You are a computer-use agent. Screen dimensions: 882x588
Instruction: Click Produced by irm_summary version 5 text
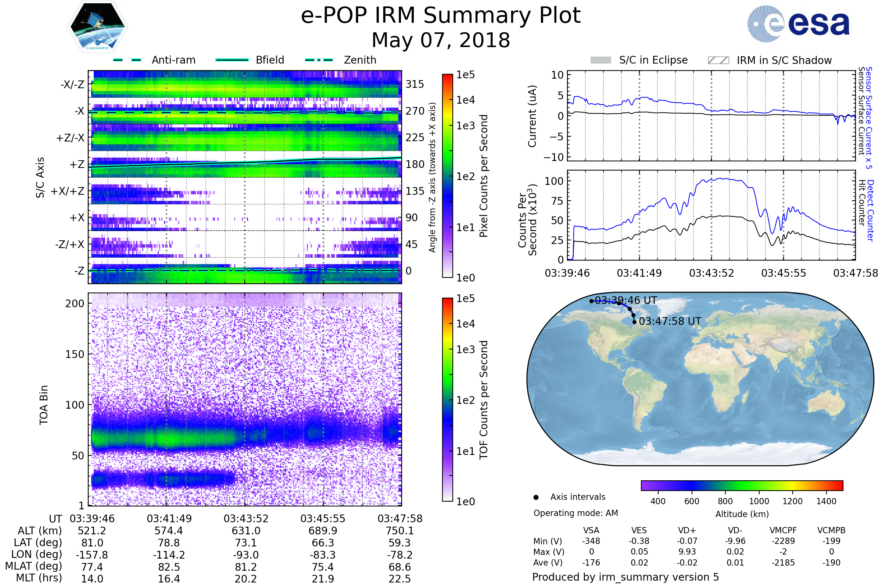625,577
